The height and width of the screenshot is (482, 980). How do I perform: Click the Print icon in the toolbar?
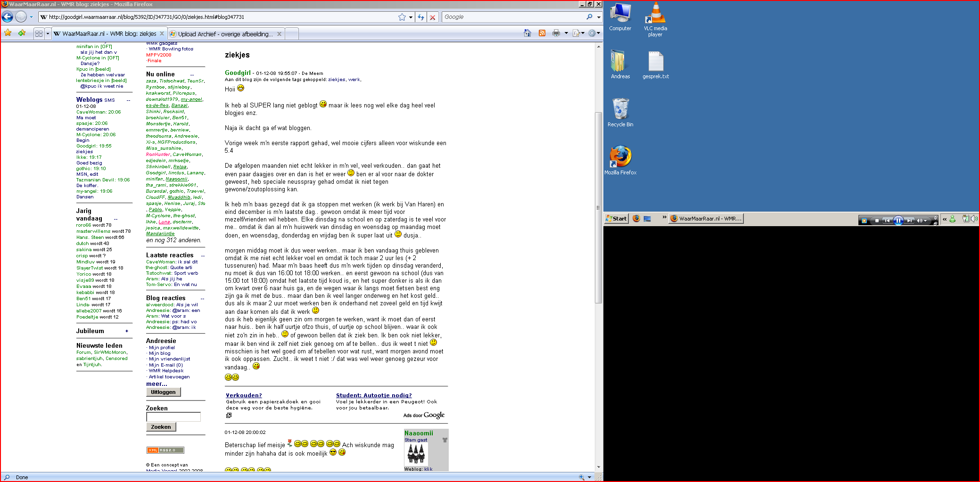(556, 33)
